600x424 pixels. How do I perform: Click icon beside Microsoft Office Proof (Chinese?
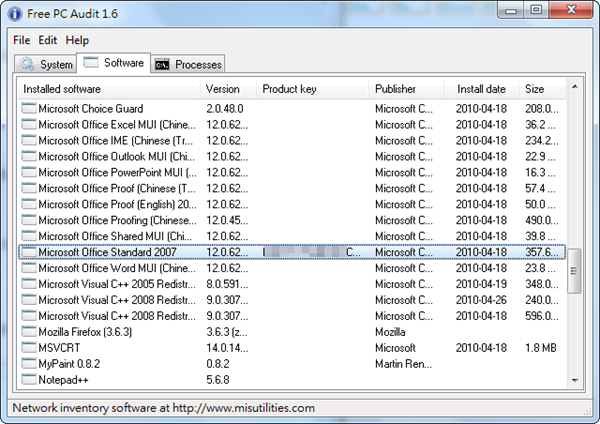[29, 188]
